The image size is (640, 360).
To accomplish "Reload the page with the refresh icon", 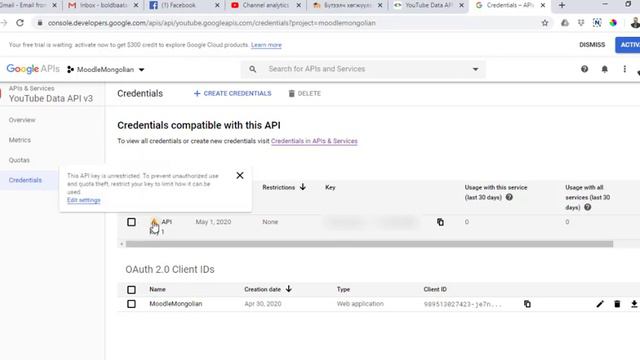I will (20, 23).
